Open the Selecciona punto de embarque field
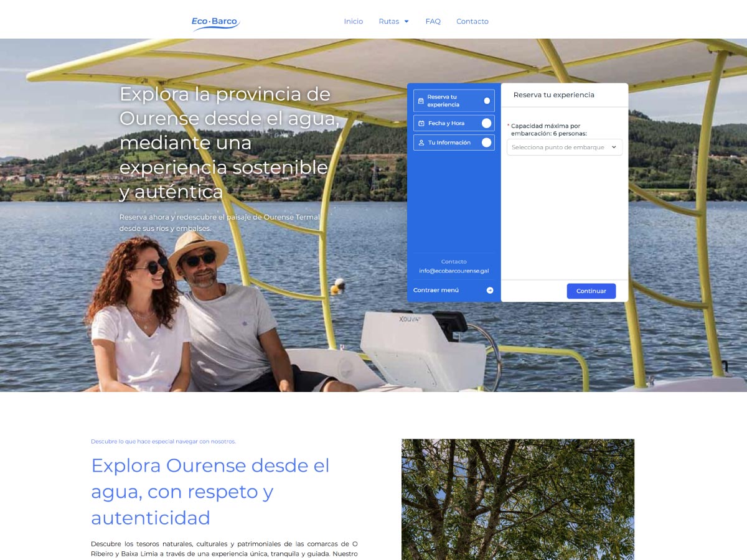 [x=558, y=147]
